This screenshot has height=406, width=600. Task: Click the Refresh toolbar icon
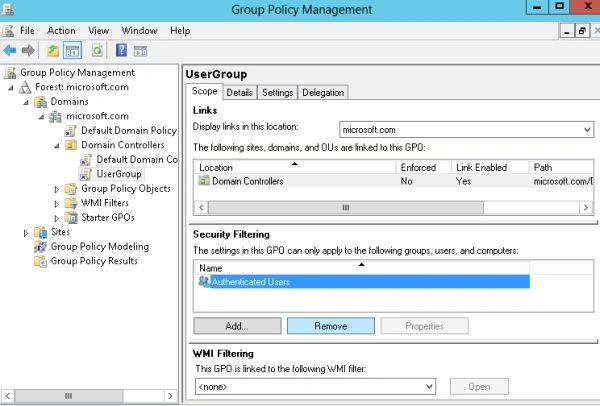pos(97,51)
